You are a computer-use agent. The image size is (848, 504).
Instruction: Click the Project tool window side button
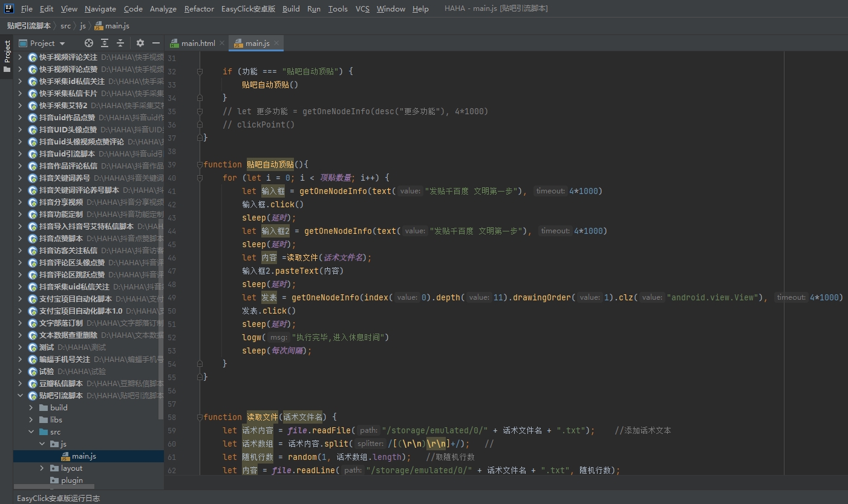click(x=7, y=56)
